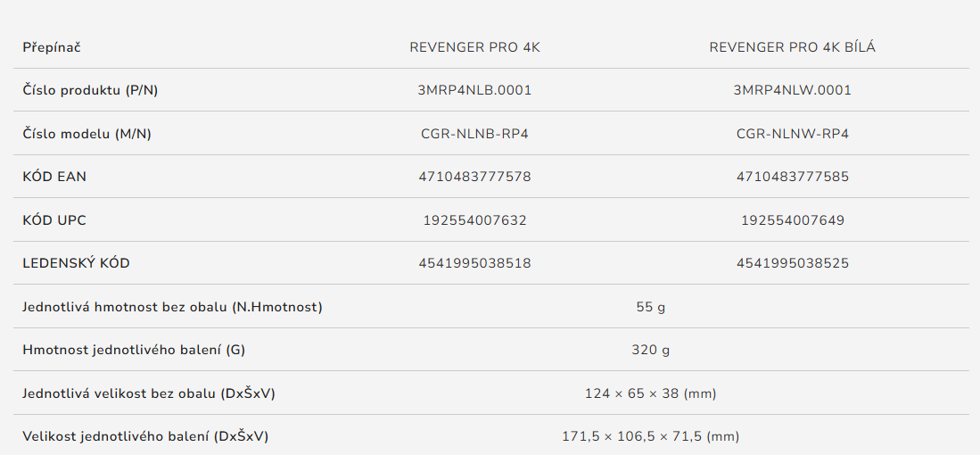Click the 'REVENGER PRO 4K' column header

pos(475,47)
